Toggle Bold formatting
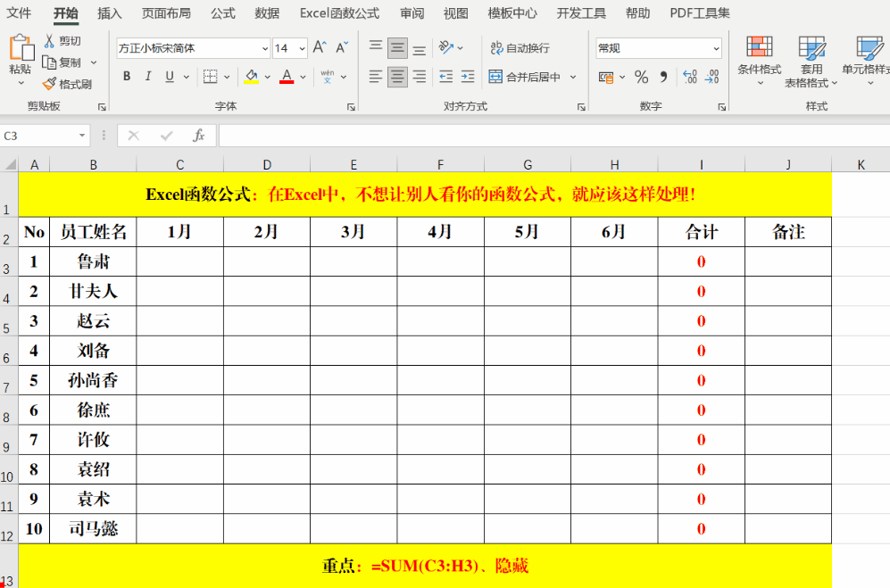Viewport: 890px width, 588px height. click(127, 77)
